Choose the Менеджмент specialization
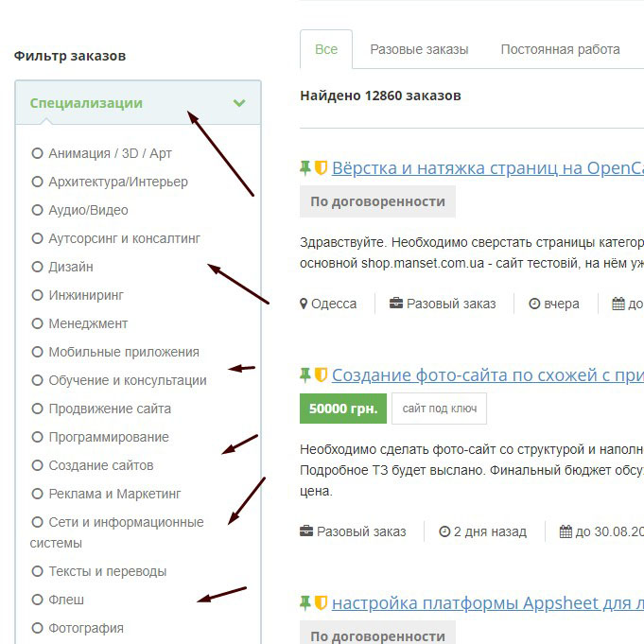 (38, 323)
